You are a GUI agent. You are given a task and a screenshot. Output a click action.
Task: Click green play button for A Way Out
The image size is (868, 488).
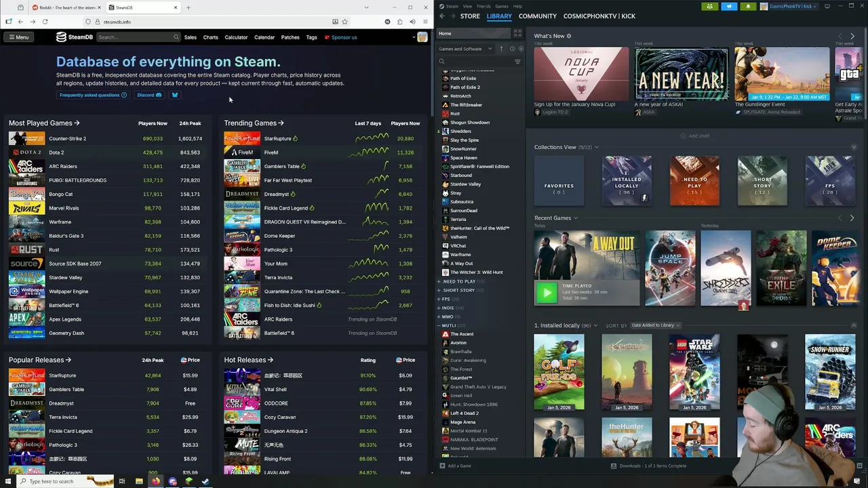tap(546, 293)
